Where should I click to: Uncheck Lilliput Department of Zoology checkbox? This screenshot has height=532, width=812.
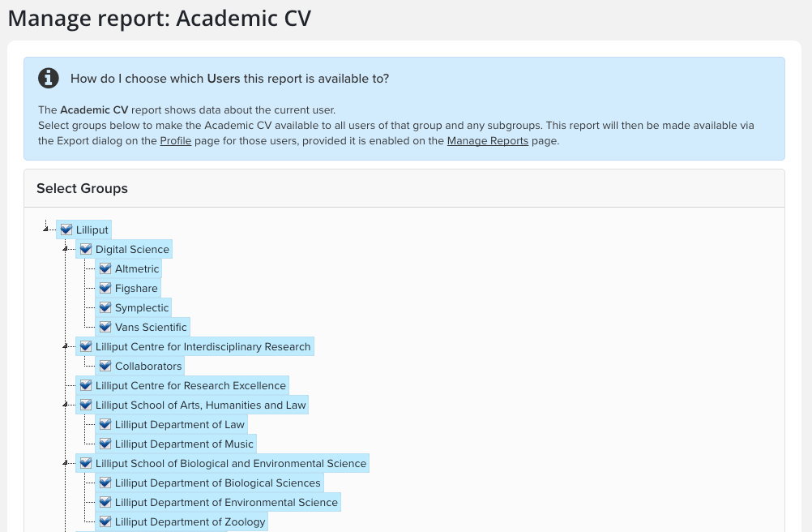(105, 522)
